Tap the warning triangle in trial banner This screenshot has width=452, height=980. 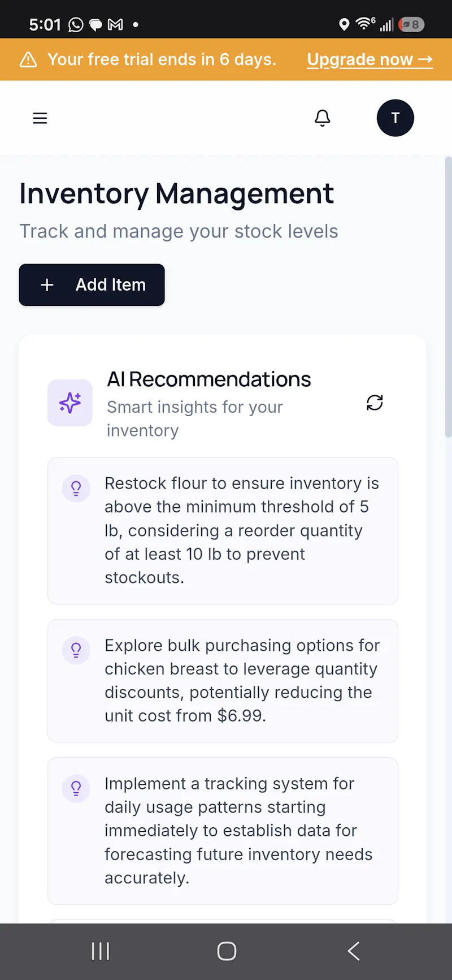pos(28,59)
